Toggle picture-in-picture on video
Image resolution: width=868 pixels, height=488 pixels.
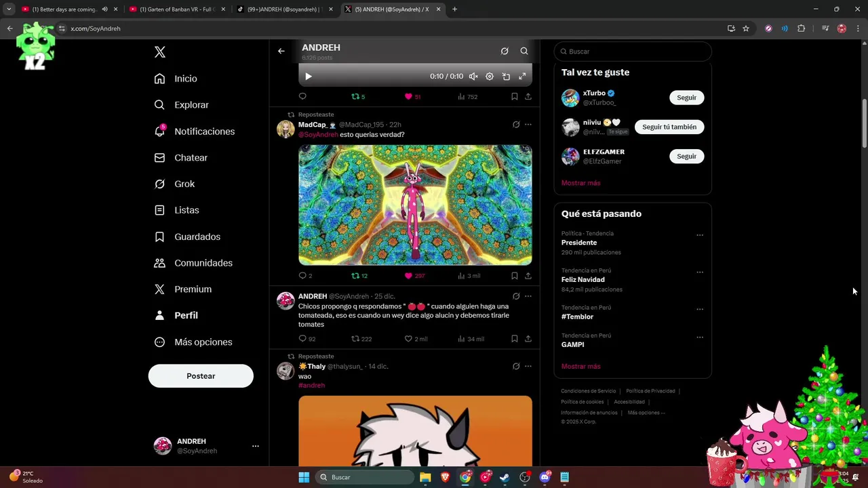point(506,77)
